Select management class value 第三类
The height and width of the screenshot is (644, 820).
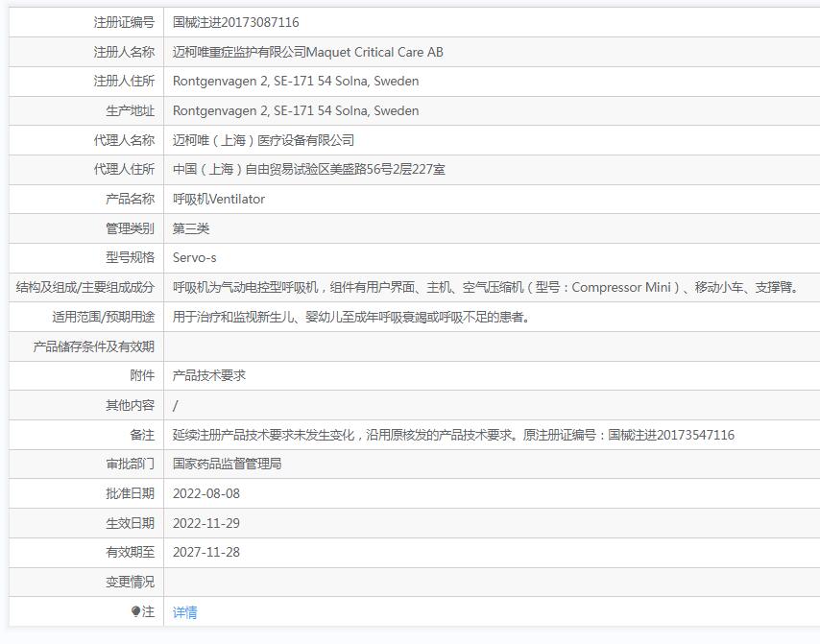click(191, 228)
